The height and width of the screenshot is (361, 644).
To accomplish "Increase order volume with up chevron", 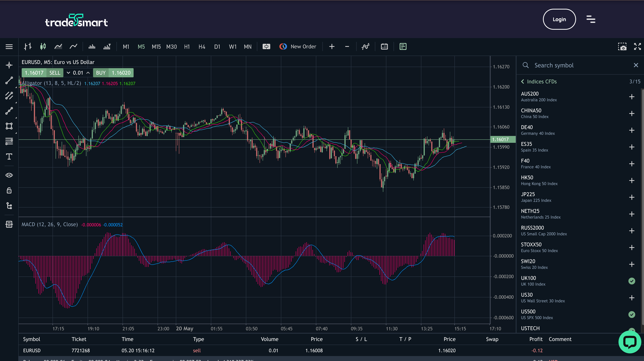I will pos(88,73).
